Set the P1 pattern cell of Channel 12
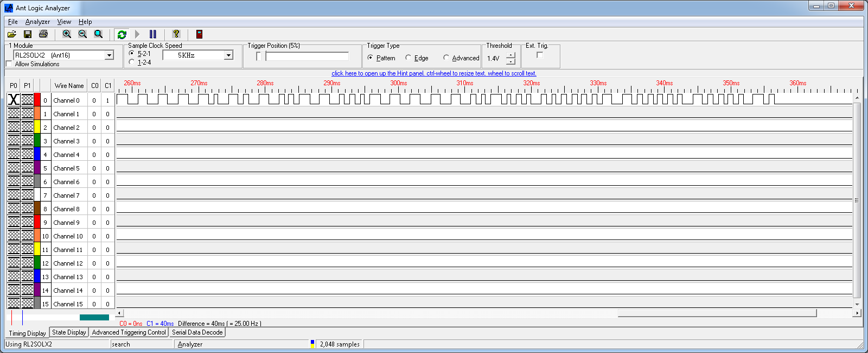868x353 pixels. point(27,262)
